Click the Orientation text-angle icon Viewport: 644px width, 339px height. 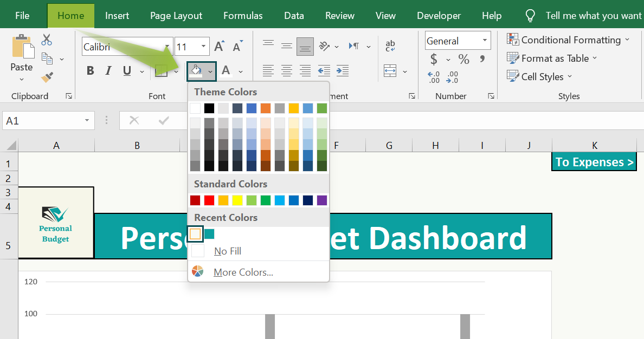(x=325, y=46)
